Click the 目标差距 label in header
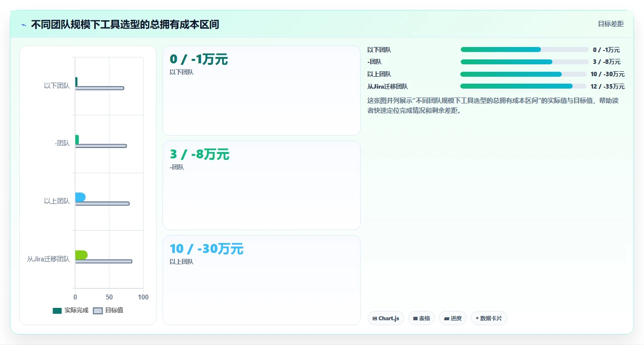Viewport: 644px width, 345px height. pyautogui.click(x=610, y=24)
